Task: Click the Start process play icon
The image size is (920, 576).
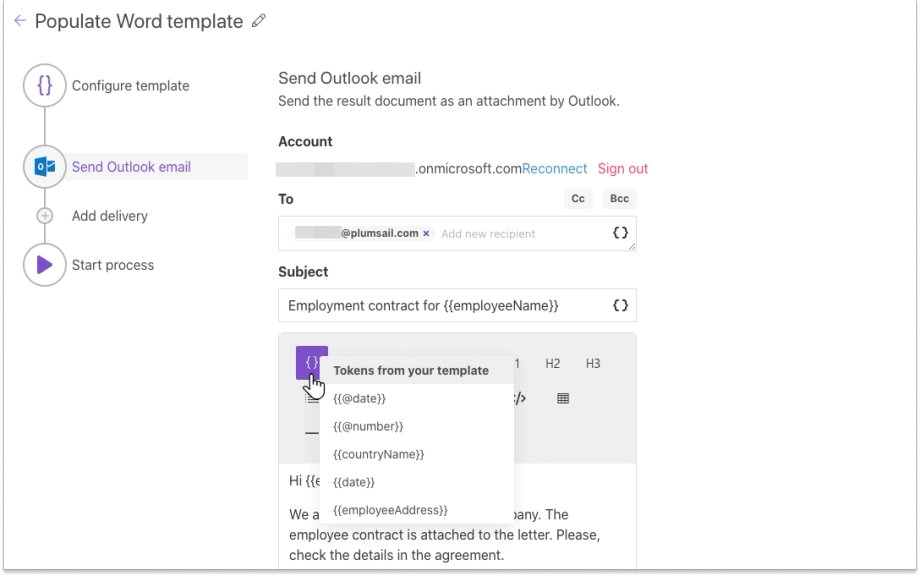Action: 45,265
